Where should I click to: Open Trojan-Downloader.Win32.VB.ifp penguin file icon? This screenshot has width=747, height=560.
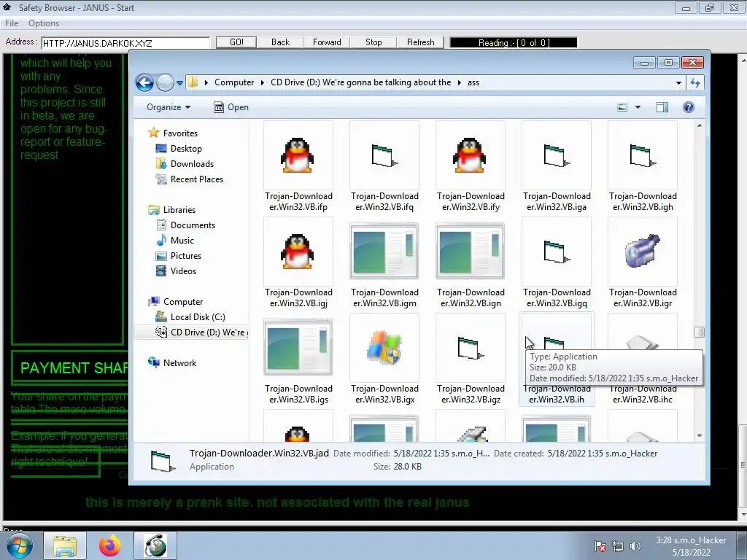(298, 155)
